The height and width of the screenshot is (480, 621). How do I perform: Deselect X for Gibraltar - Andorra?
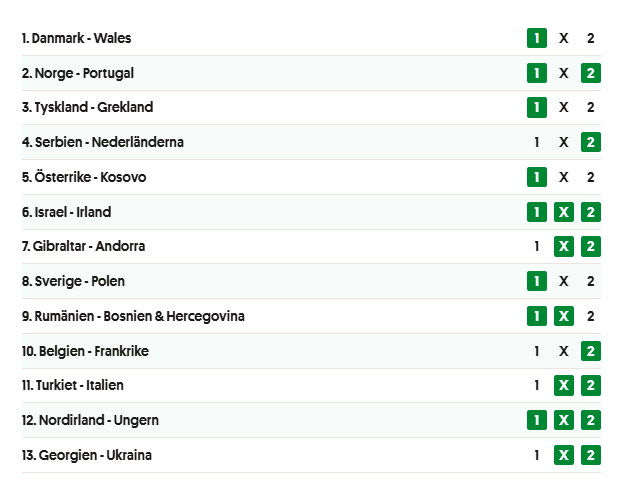click(564, 246)
